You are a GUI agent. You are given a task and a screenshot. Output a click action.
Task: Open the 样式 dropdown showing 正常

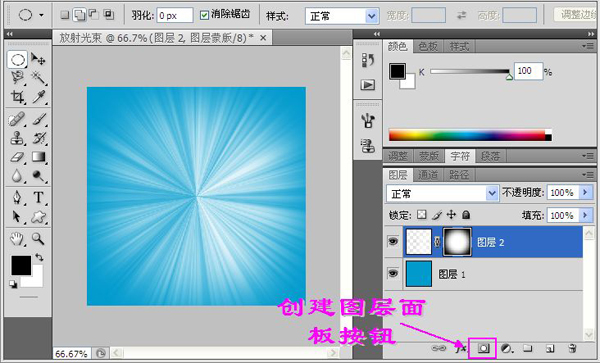[x=342, y=16]
